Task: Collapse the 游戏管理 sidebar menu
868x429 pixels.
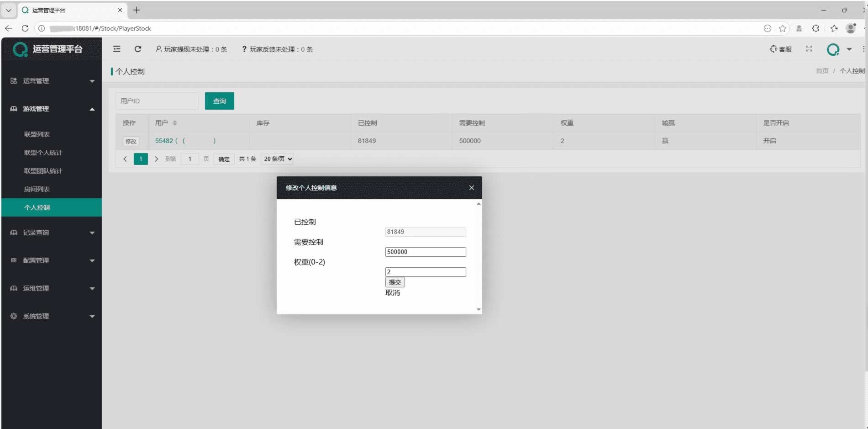Action: (x=52, y=109)
